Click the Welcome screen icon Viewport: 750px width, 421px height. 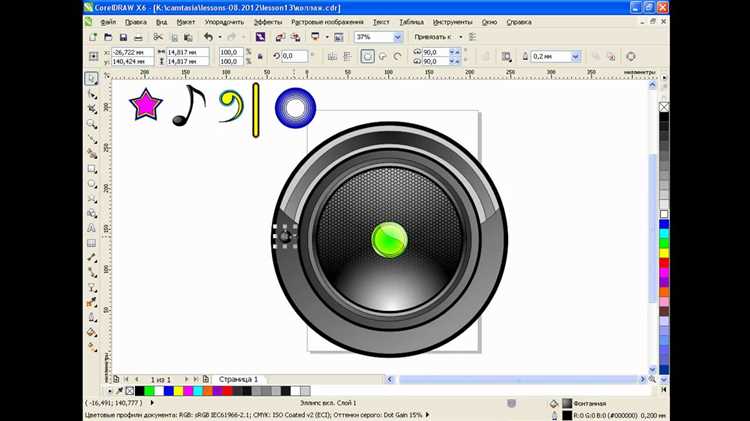[x=339, y=37]
